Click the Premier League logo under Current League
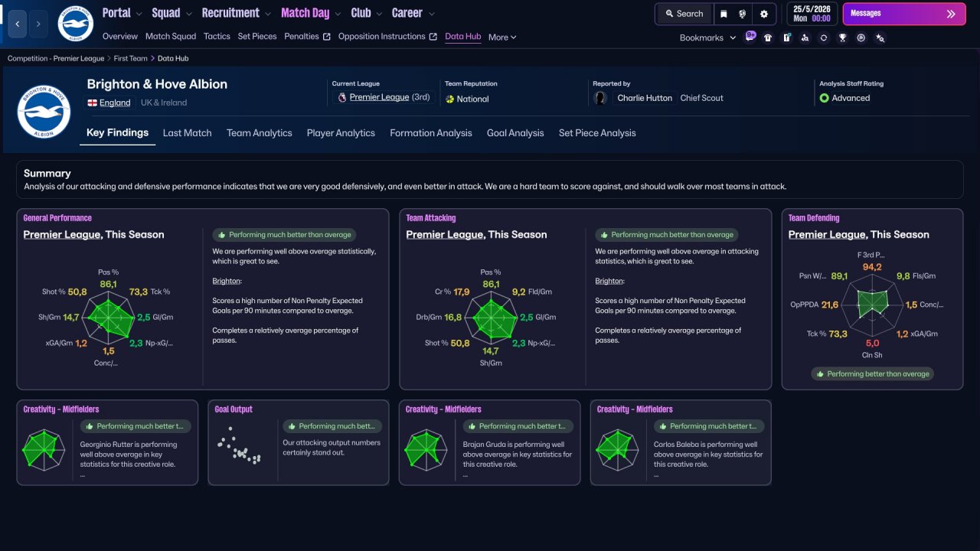The width and height of the screenshot is (980, 551). point(341,98)
